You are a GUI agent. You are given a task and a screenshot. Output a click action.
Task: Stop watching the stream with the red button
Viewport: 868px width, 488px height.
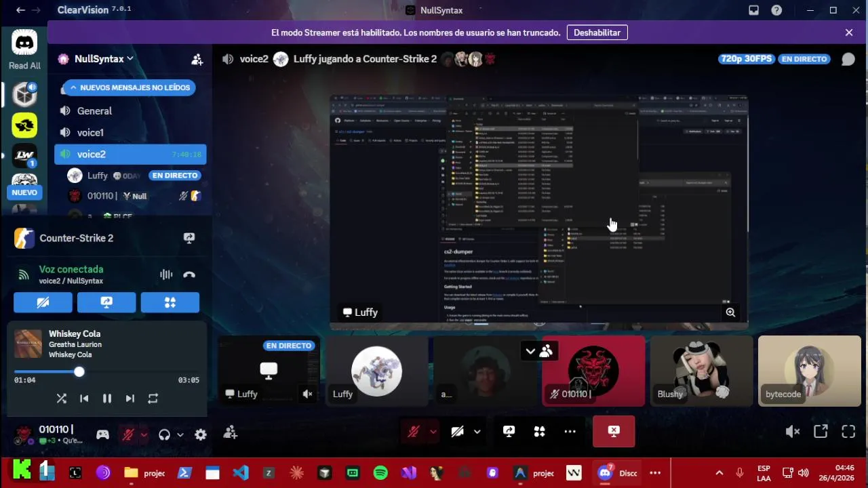pos(614,431)
